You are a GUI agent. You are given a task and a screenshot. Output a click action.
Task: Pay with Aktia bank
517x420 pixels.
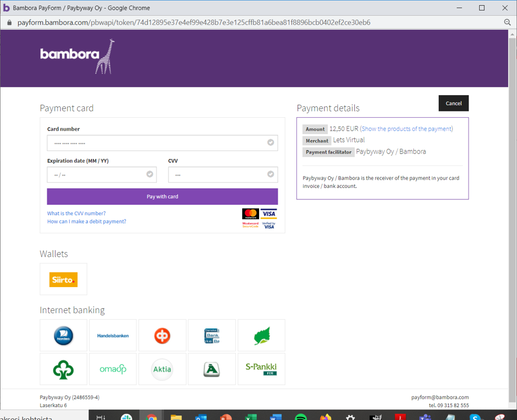tap(162, 369)
